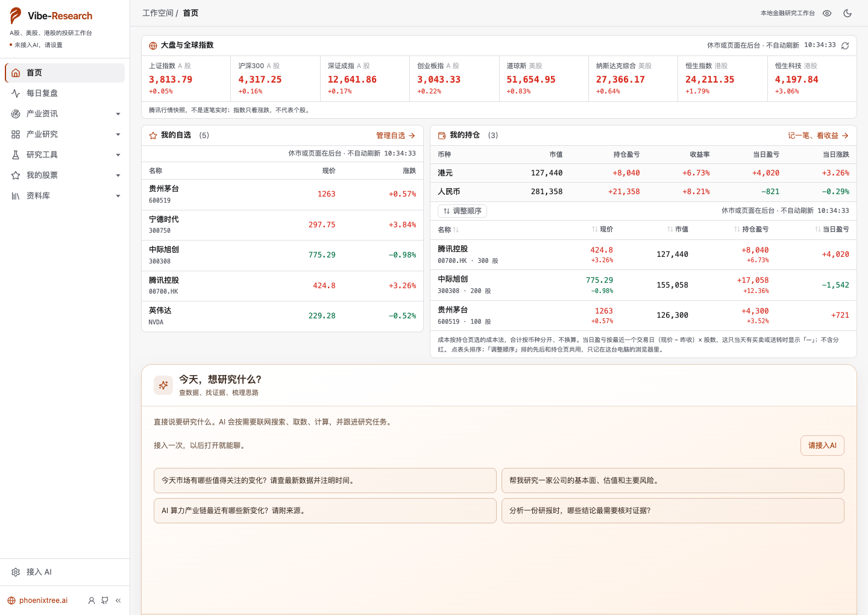The width and height of the screenshot is (868, 615).
Task: Expand the 研究工具 sidebar section
Action: tap(65, 155)
